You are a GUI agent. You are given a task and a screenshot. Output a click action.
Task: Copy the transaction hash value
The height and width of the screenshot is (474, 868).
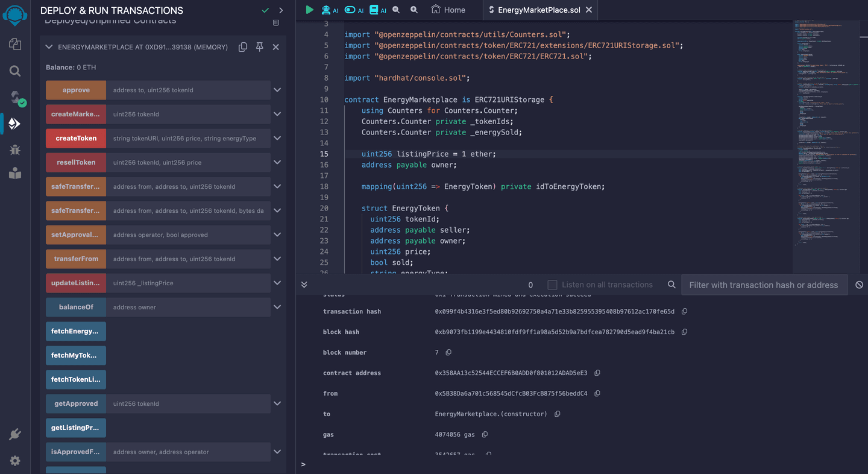tap(684, 312)
